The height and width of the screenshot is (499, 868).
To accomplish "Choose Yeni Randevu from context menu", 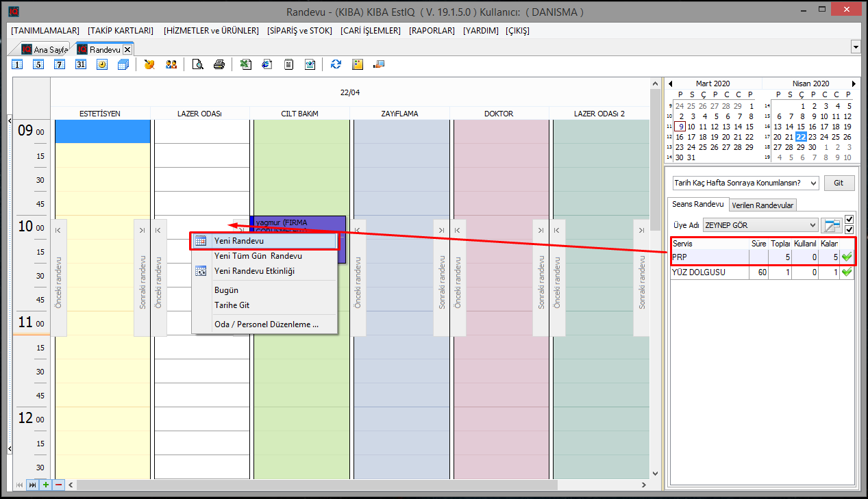I will click(x=239, y=241).
